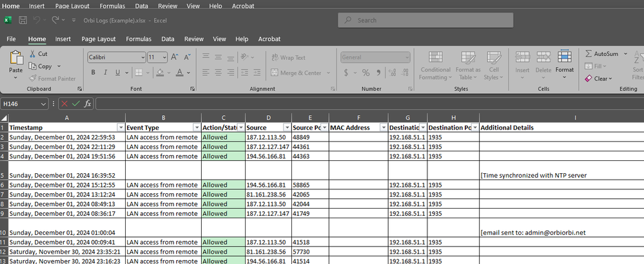
Task: Click the Copy icon
Action: pos(32,66)
